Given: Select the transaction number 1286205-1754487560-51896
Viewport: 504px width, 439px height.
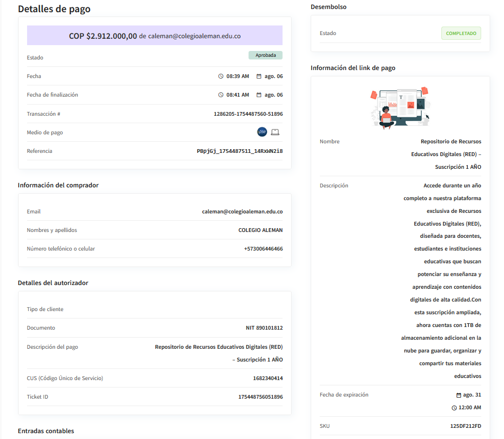Looking at the screenshot, I should click(x=248, y=114).
